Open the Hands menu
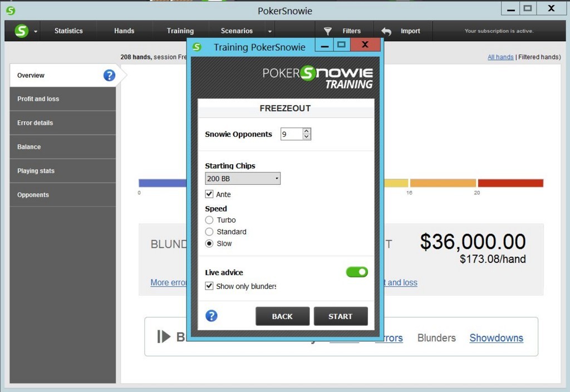The image size is (570, 392). pos(124,31)
